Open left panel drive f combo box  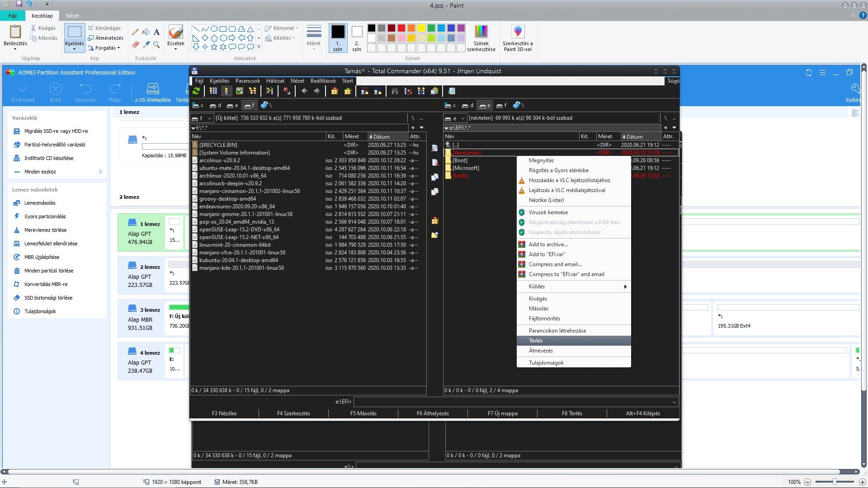pos(202,118)
